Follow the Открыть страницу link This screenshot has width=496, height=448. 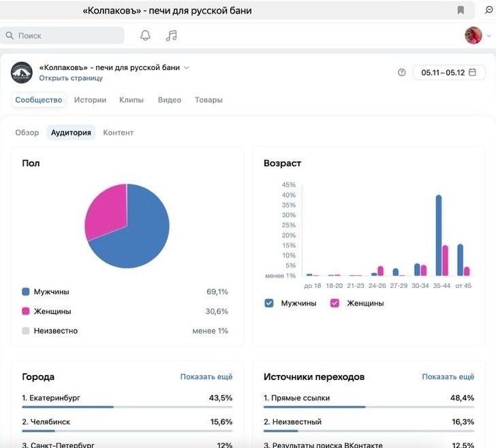(71, 78)
